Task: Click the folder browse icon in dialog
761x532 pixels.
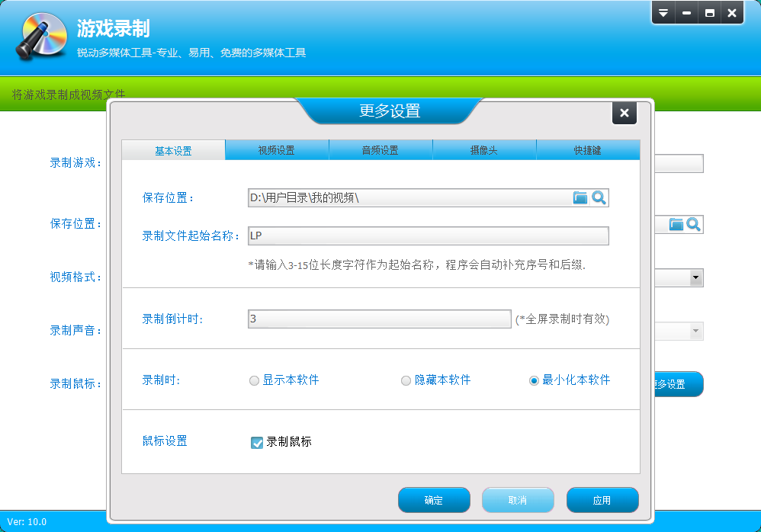Action: coord(580,198)
